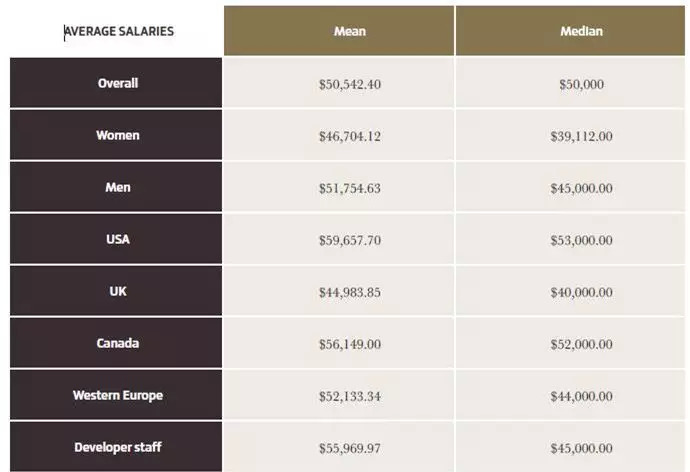Viewport: 690px width, 472px height.
Task: Click the Overall mean value $50,542.40
Action: tap(349, 84)
